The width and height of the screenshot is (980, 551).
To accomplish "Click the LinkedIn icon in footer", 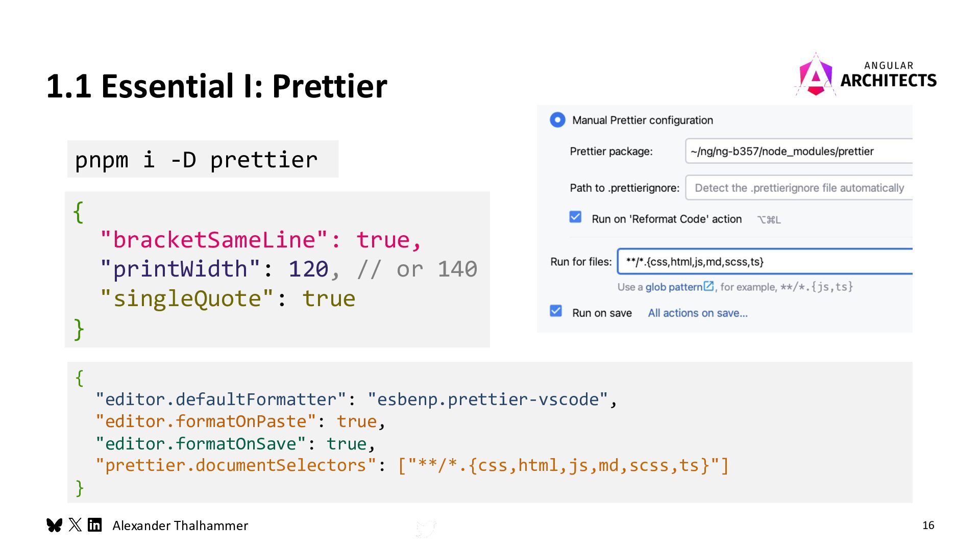I will click(95, 525).
